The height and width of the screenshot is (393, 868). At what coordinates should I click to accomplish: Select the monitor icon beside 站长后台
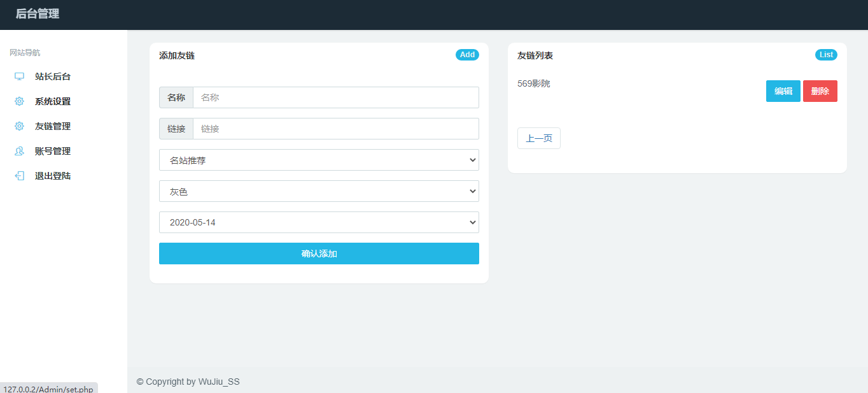[19, 76]
